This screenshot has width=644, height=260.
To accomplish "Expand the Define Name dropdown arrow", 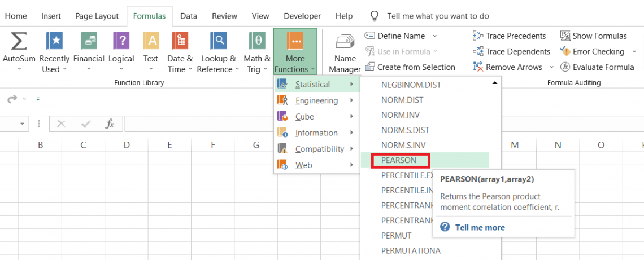I will point(435,36).
